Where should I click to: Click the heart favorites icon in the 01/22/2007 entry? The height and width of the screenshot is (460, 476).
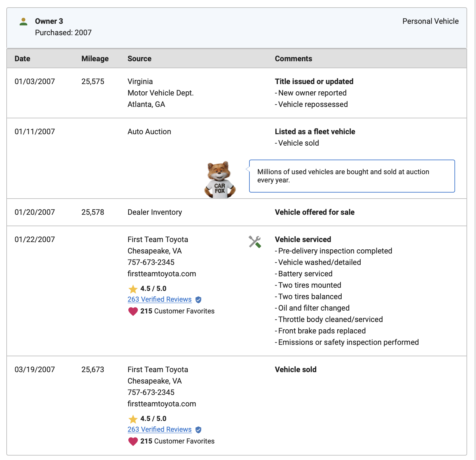(x=133, y=311)
